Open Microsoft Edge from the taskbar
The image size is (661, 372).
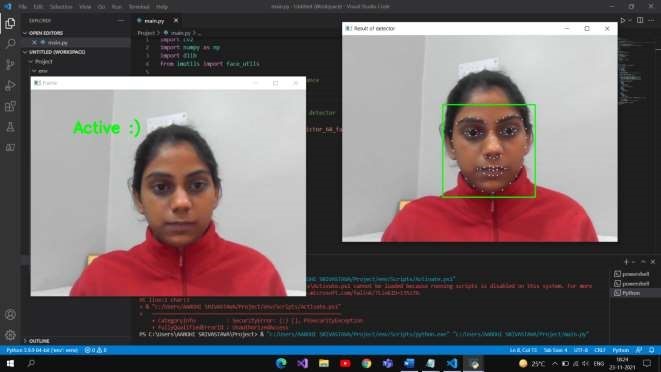pos(281,363)
